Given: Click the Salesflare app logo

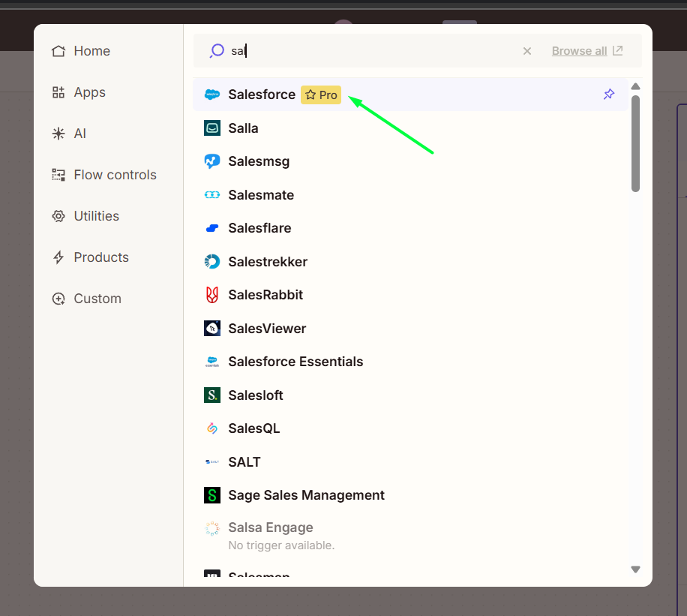Looking at the screenshot, I should (212, 228).
